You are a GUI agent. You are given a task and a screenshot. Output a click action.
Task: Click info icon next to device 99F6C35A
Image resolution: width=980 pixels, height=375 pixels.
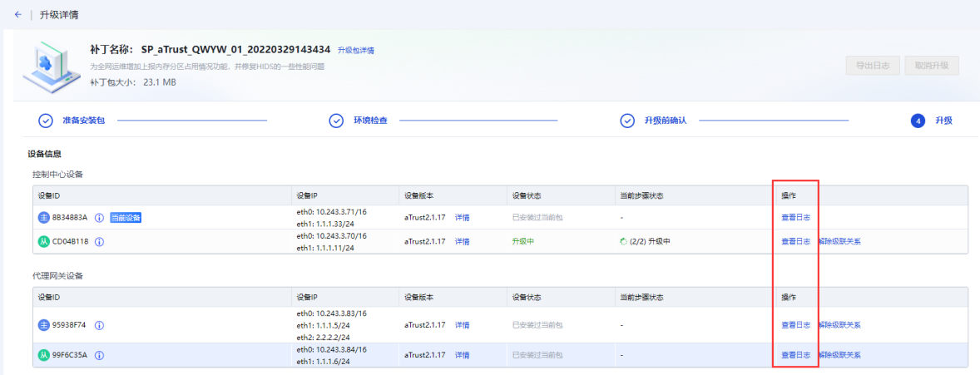coord(99,355)
